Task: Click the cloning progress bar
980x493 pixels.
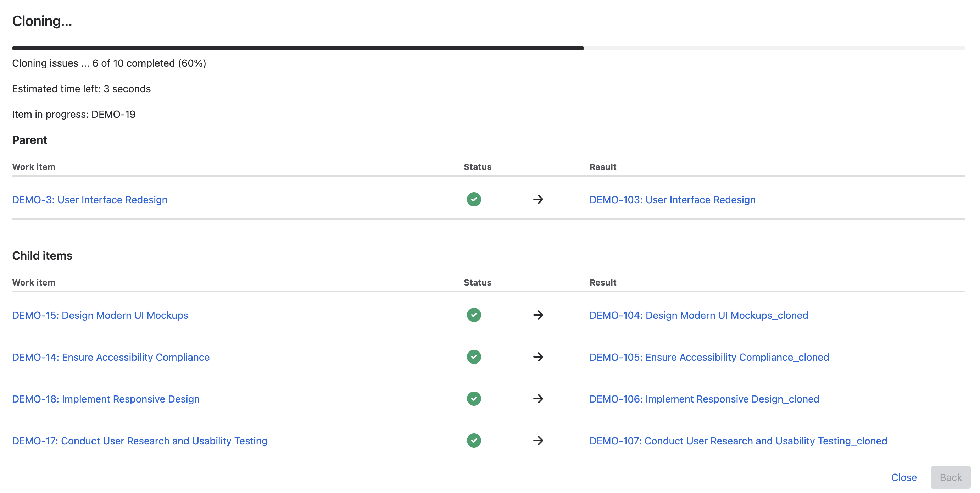Action: pos(488,48)
